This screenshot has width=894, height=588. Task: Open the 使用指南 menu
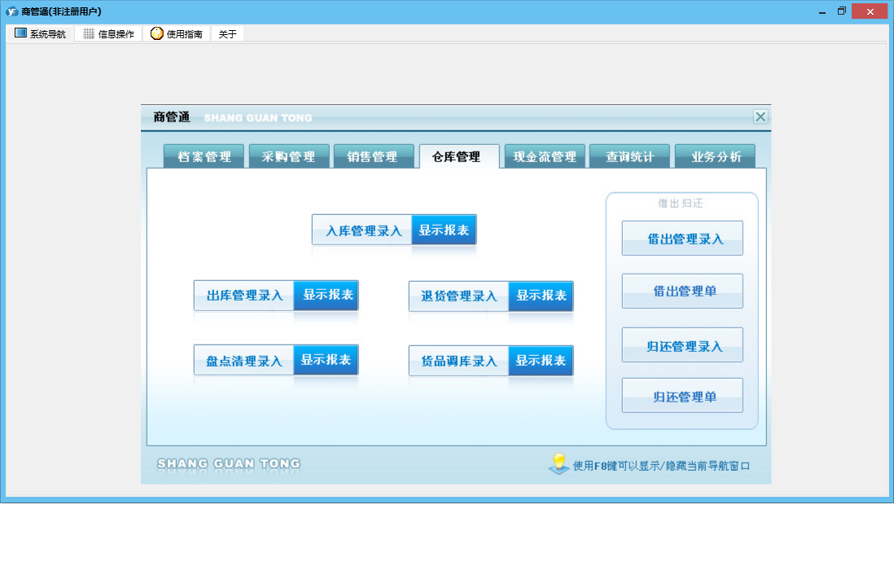[177, 33]
